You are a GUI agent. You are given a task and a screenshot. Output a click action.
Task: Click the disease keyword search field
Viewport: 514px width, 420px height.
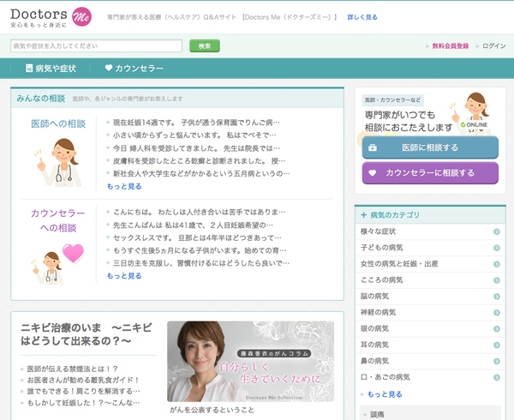click(x=96, y=46)
